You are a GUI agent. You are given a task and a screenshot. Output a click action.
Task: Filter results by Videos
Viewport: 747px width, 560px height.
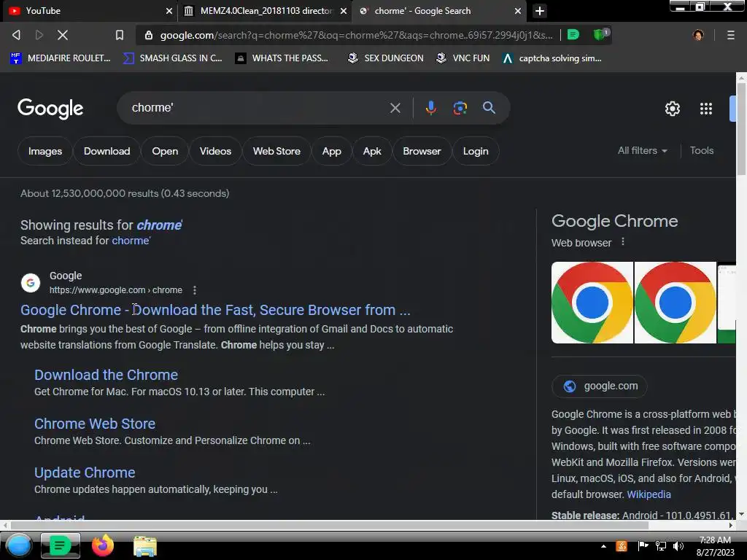[x=215, y=151]
